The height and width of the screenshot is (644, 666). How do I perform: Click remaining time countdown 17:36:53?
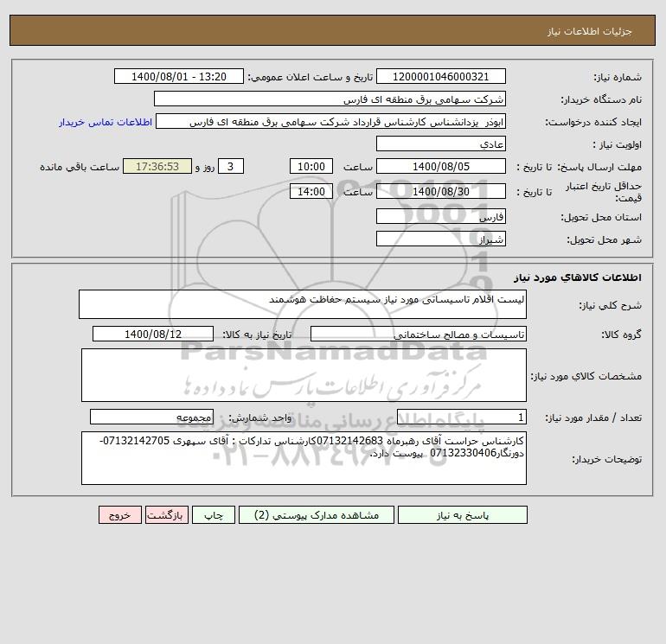tap(157, 167)
